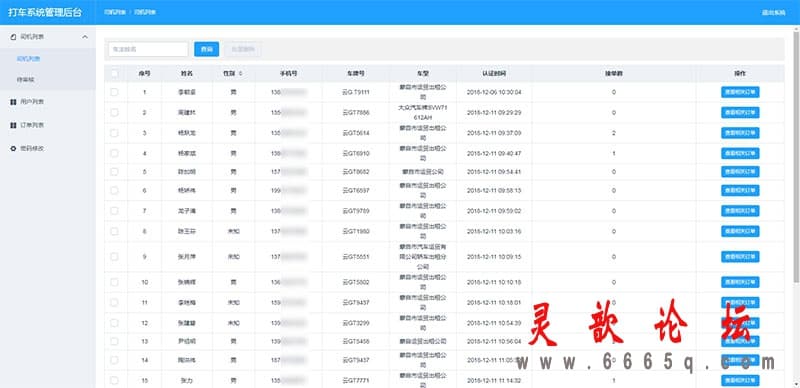View related orders for row 10

tap(740, 282)
